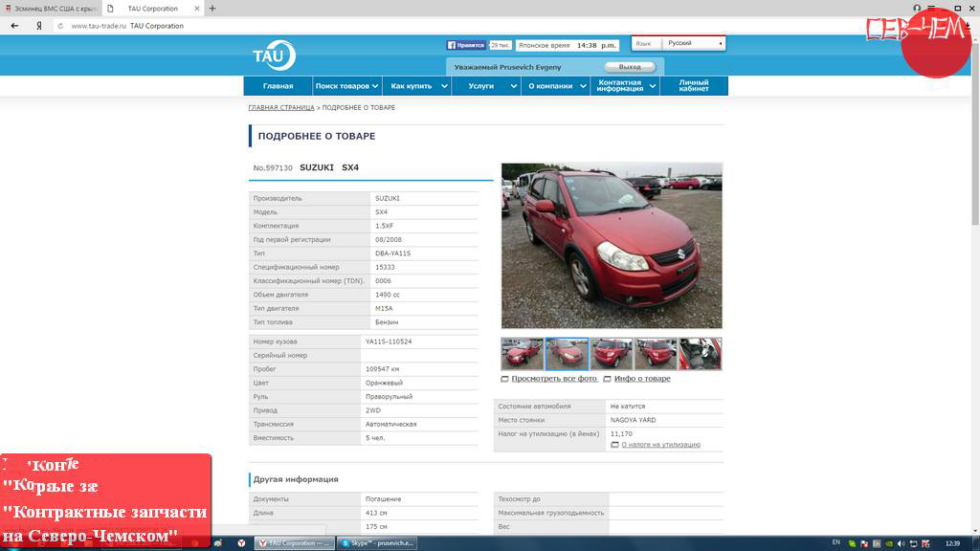980x551 pixels.
Task: Close the TAU Corporation tab
Action: [197, 8]
